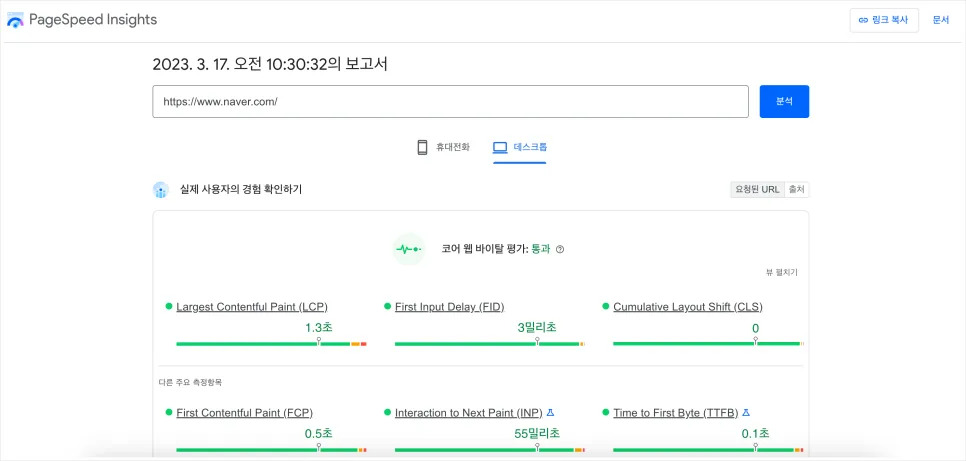Select the 출처 toggle option
The width and height of the screenshot is (966, 461).
tap(797, 190)
